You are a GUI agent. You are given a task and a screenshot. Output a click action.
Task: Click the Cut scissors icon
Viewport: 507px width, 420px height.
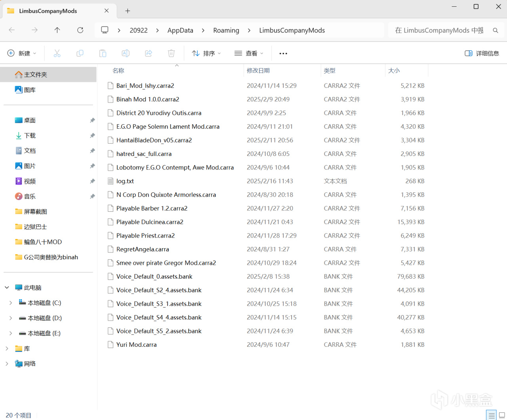[57, 53]
